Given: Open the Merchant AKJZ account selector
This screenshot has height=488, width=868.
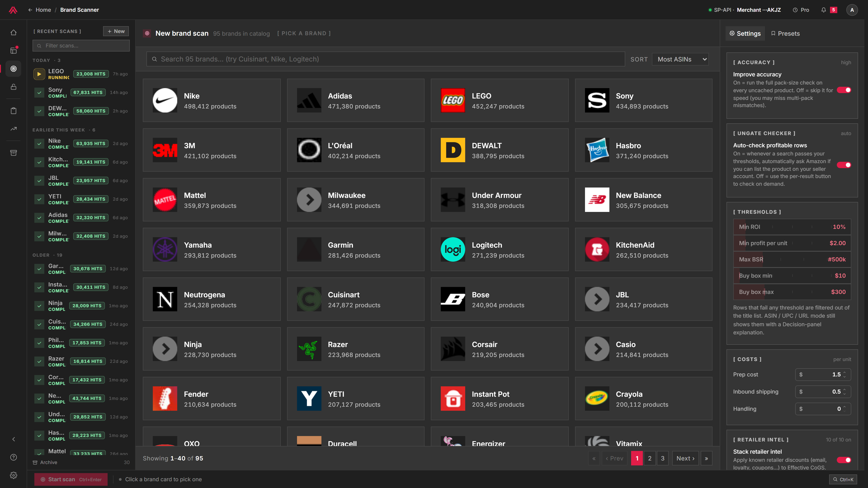Looking at the screenshot, I should click(745, 10).
